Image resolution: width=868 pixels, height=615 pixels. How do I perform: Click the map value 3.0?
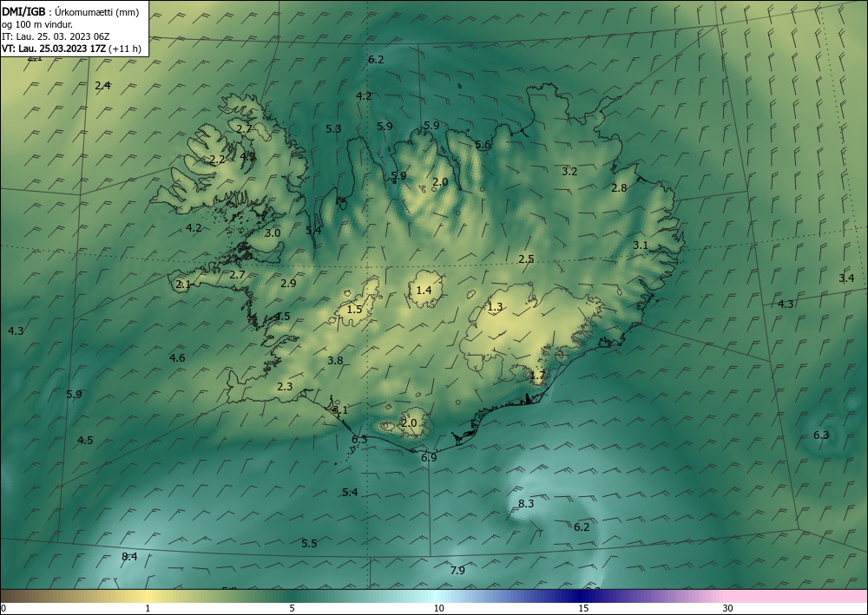(273, 233)
